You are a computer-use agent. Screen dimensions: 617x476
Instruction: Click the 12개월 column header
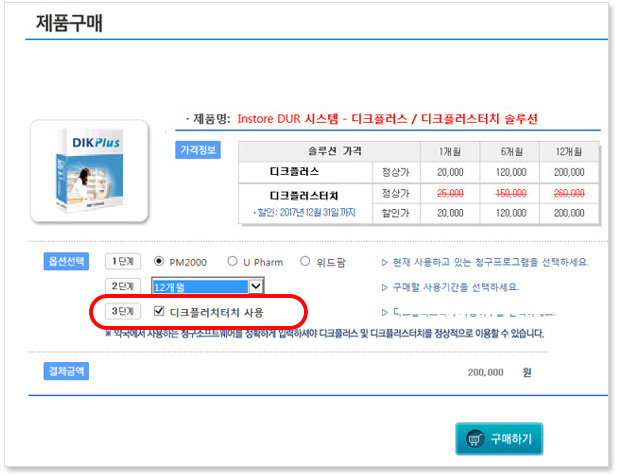(569, 151)
